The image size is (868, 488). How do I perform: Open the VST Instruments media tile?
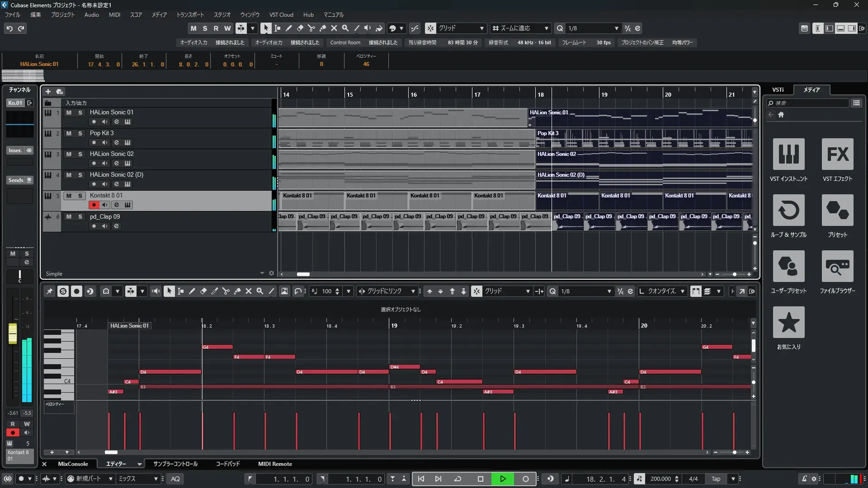pos(788,154)
